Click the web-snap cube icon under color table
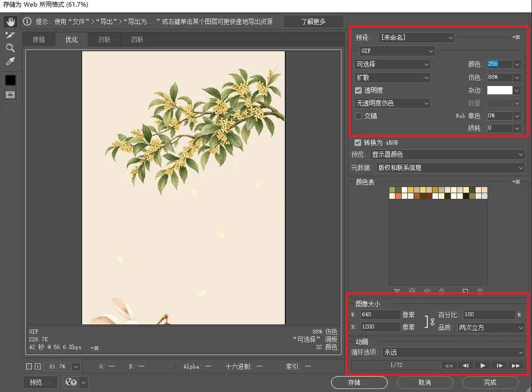 [427, 291]
